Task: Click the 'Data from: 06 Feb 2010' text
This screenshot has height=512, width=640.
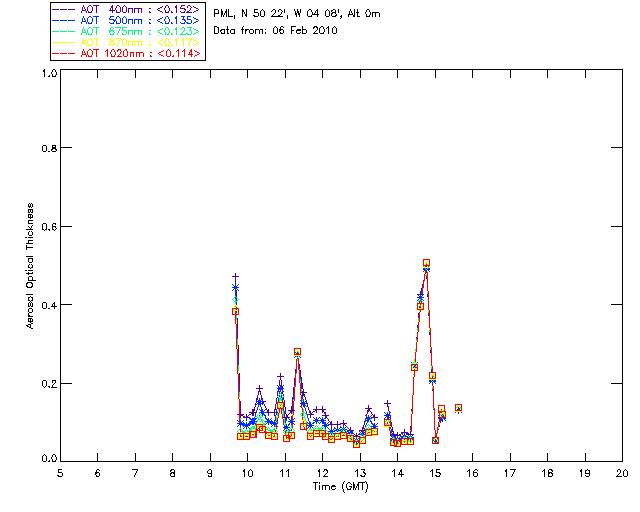Action: click(x=276, y=31)
